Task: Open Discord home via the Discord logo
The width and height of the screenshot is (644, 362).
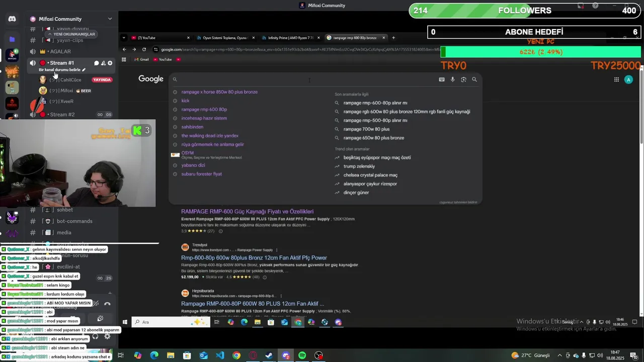Action: pyautogui.click(x=12, y=19)
